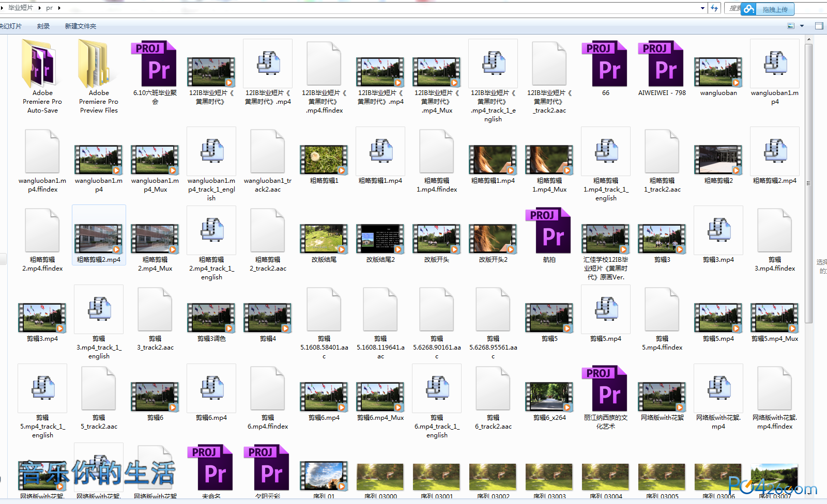Expand the arrow after 毕业短片 breadcrumb
The image size is (827, 504).
tap(39, 8)
